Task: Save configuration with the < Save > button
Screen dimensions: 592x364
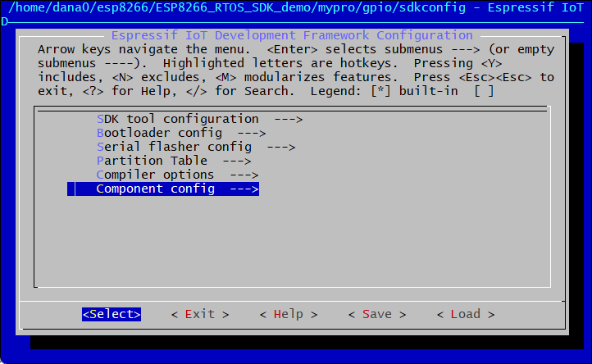Action: 377,314
